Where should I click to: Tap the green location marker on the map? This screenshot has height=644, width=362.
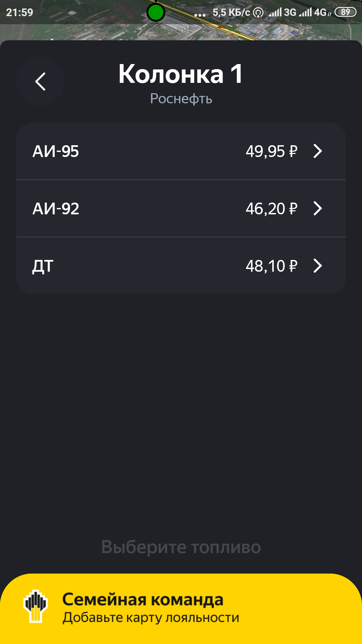156,13
